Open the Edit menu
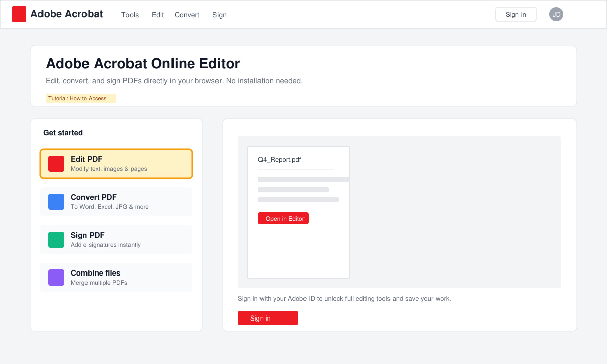 pos(158,15)
